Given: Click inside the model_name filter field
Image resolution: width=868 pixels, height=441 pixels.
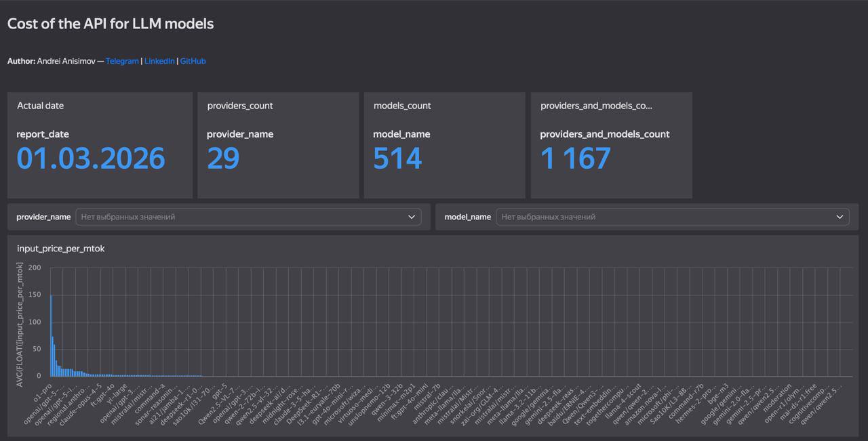Looking at the screenshot, I should coord(665,217).
